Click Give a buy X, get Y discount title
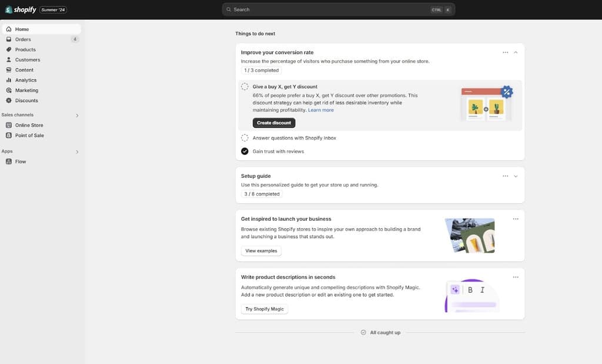The image size is (602, 364). [285, 87]
